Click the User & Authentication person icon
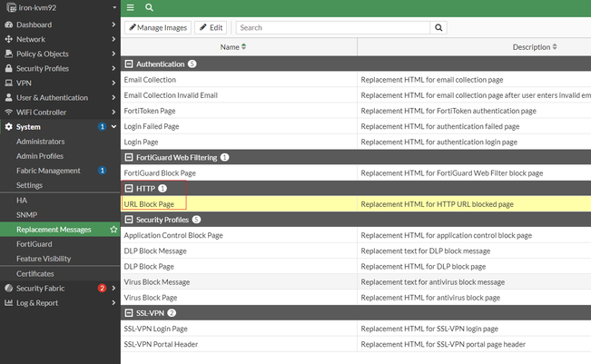Image resolution: width=591 pixels, height=364 pixels. pyautogui.click(x=9, y=98)
